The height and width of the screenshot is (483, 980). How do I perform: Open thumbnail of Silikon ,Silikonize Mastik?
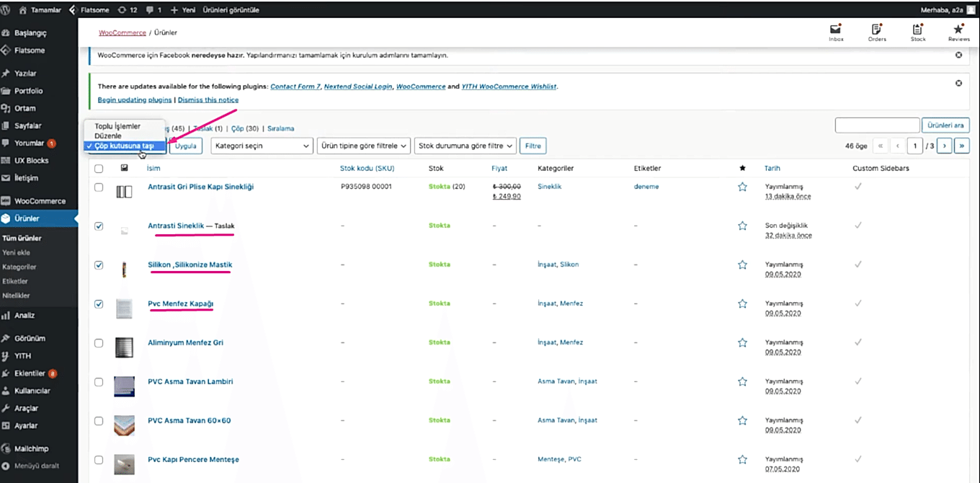click(124, 270)
